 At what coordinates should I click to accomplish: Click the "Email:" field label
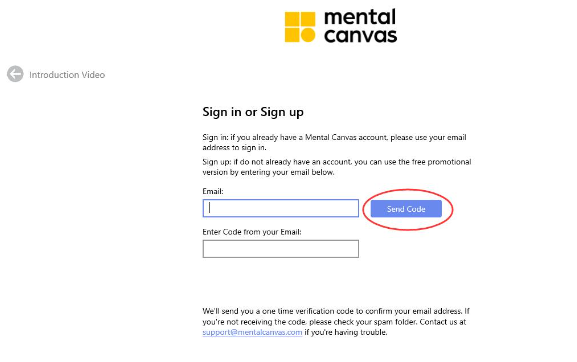click(213, 191)
